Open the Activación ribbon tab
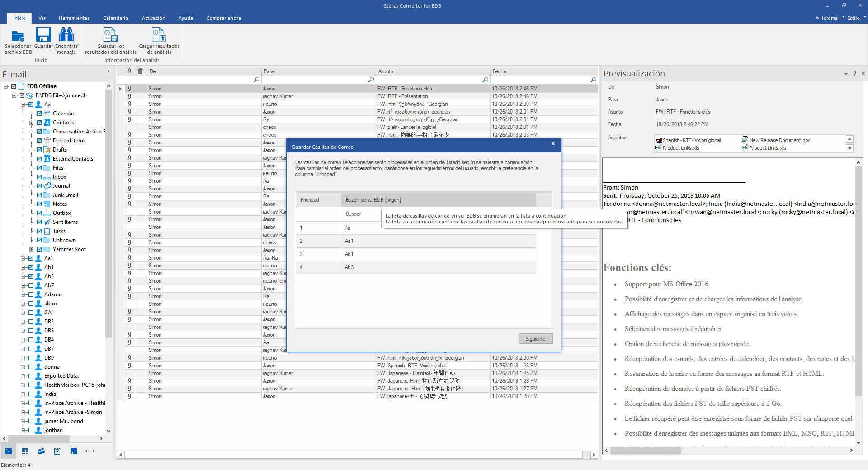This screenshot has height=470, width=868. pyautogui.click(x=154, y=18)
